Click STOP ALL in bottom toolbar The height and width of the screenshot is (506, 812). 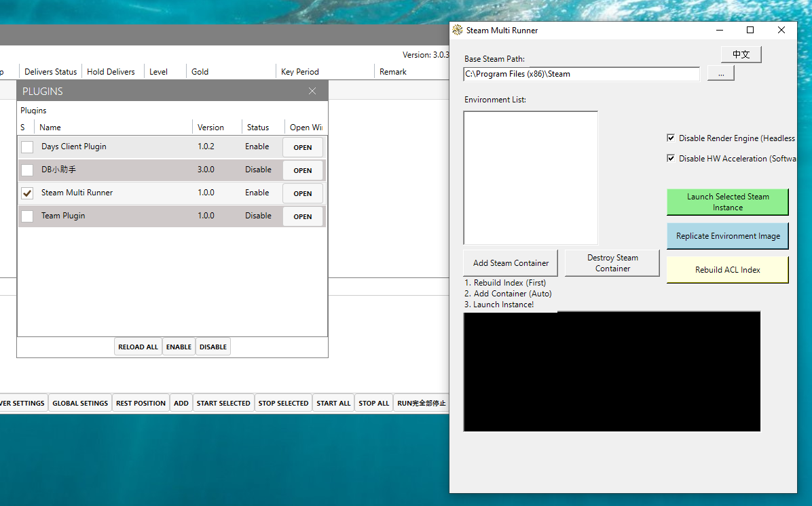click(x=374, y=403)
